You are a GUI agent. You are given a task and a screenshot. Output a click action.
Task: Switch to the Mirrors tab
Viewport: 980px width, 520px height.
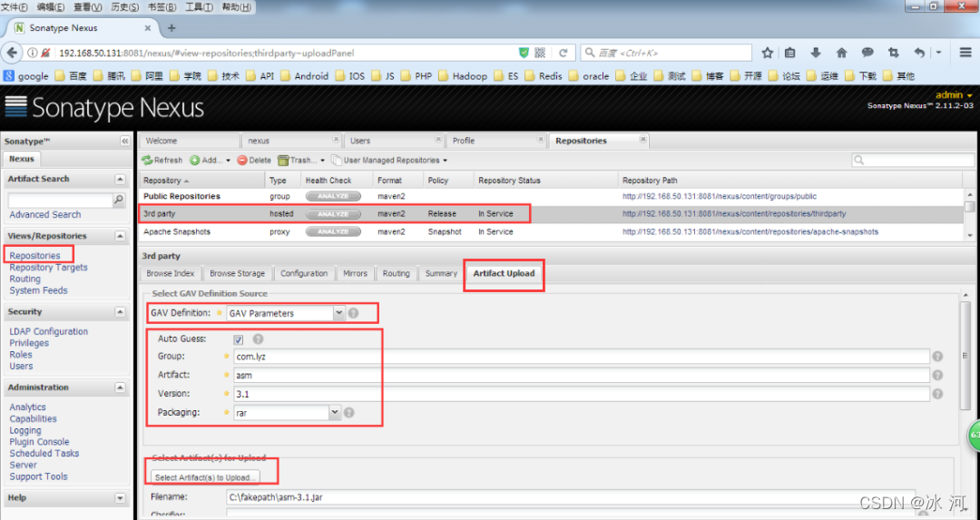pos(355,274)
